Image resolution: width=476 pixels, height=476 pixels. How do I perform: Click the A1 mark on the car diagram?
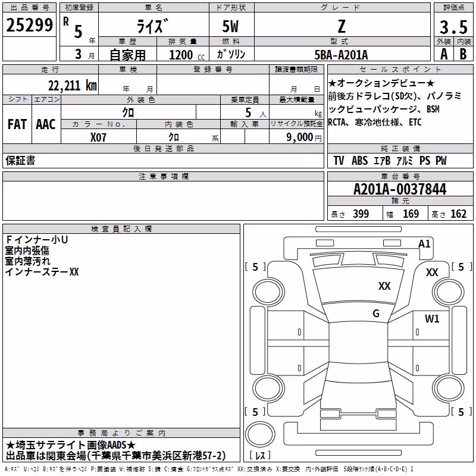pyautogui.click(x=424, y=244)
